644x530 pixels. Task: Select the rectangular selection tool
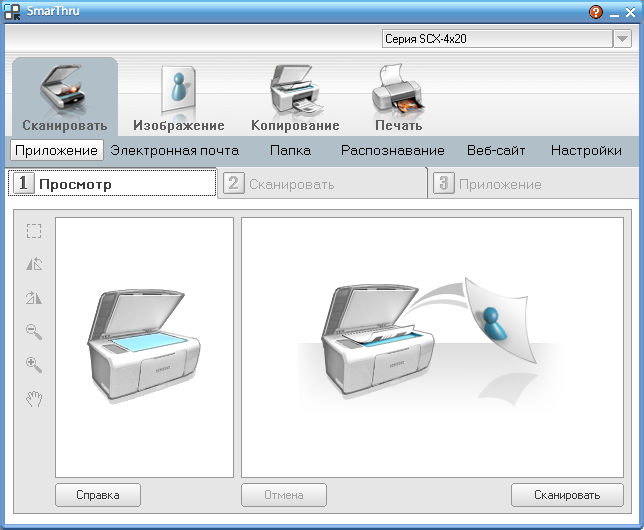coord(34,231)
